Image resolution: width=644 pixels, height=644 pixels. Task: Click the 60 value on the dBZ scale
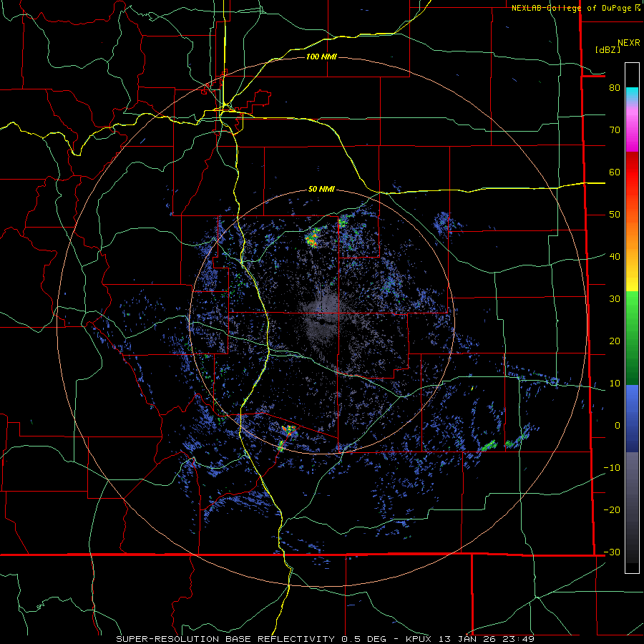615,172
